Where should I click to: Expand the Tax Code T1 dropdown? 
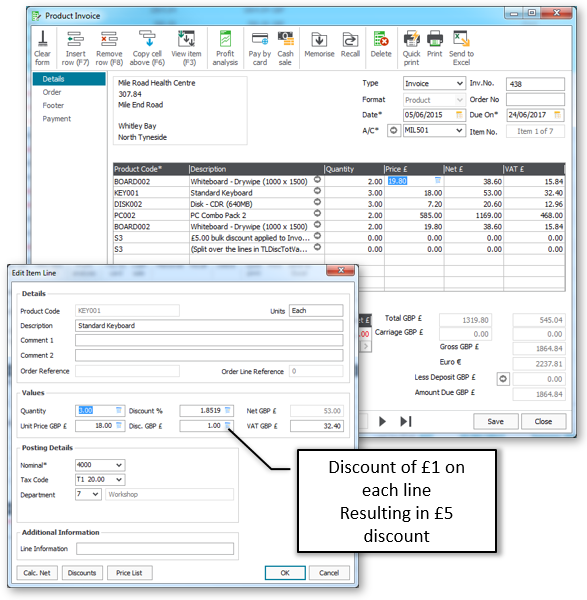click(x=119, y=479)
